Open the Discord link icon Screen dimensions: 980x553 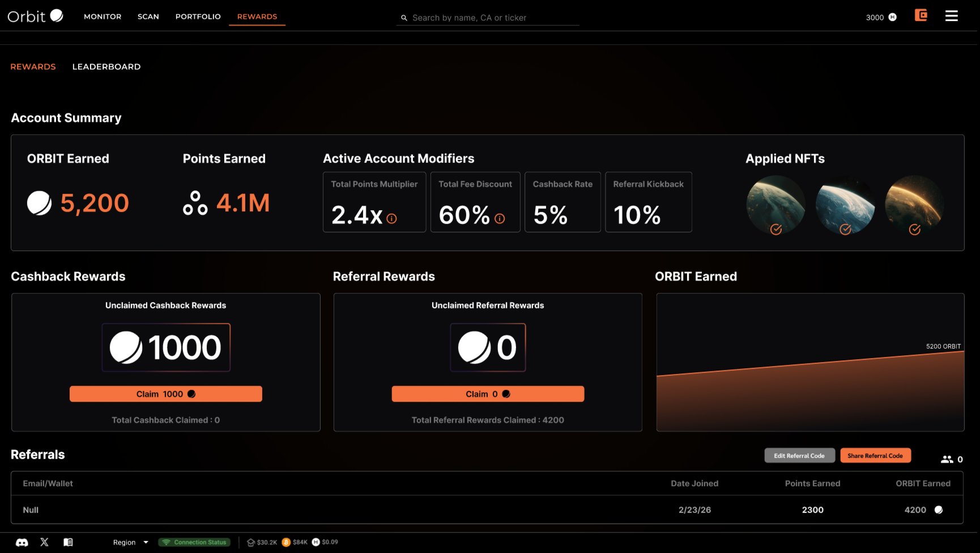click(x=22, y=542)
